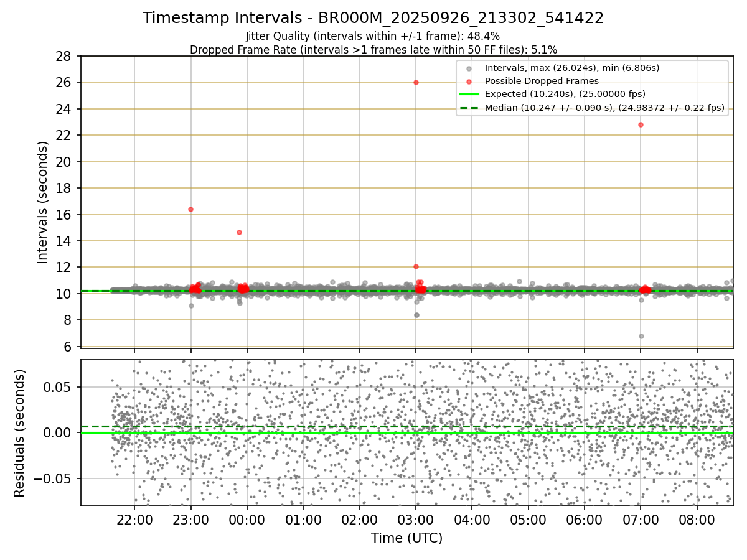Click legend entry 'Expected (10.240s), (25.00000 fps)'
This screenshot has width=747, height=560.
pos(565,95)
